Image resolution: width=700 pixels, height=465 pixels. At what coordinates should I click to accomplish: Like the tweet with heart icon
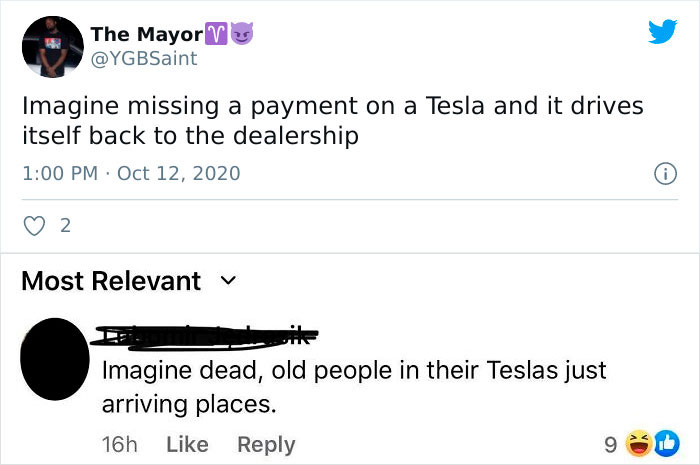click(x=34, y=226)
